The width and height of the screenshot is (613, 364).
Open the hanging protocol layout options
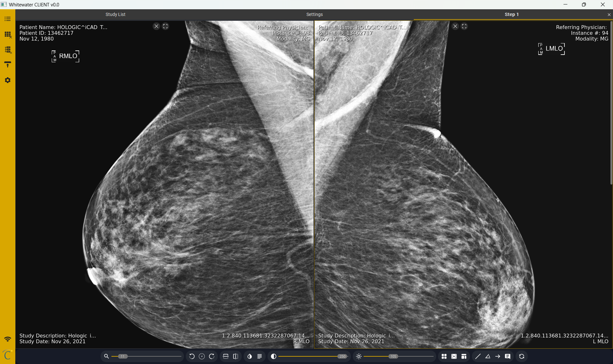(x=464, y=356)
